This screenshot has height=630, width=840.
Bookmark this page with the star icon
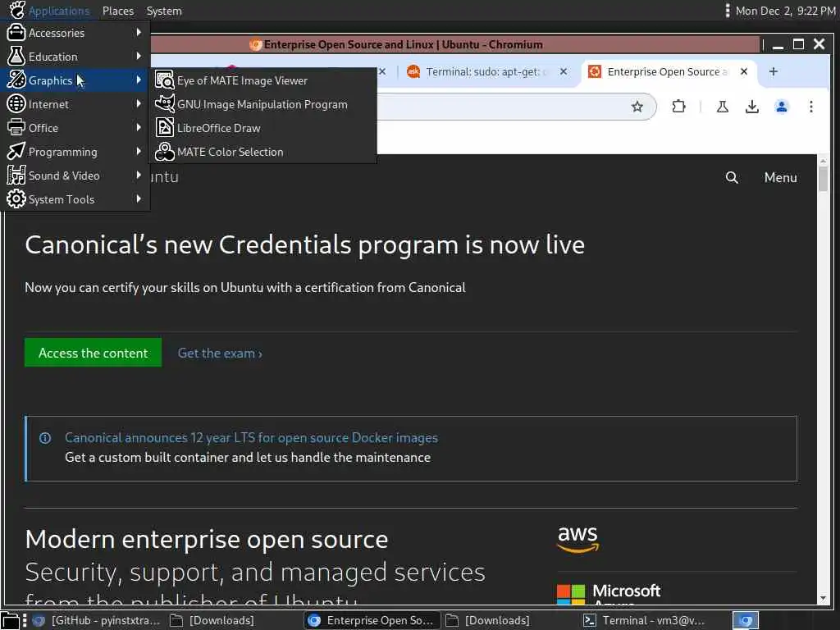637,107
